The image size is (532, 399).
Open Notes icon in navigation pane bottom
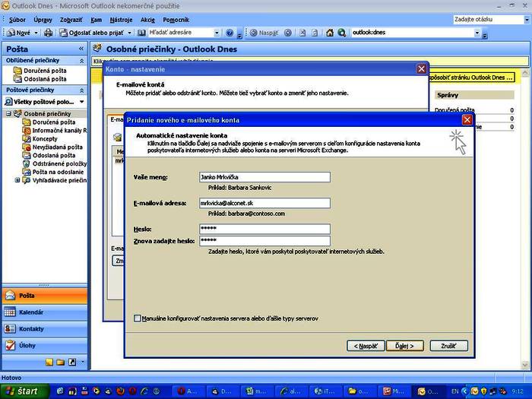49,362
